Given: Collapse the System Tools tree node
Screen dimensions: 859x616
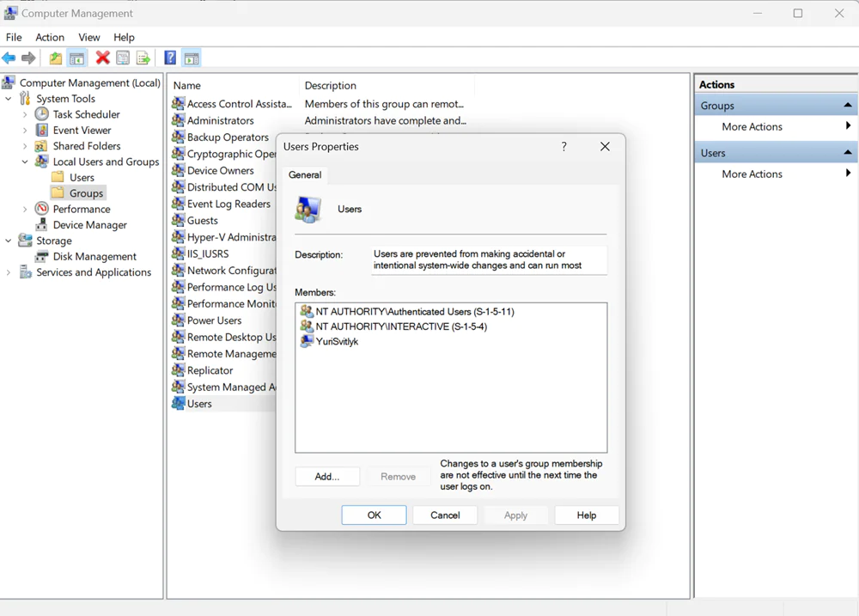Looking at the screenshot, I should 9,99.
